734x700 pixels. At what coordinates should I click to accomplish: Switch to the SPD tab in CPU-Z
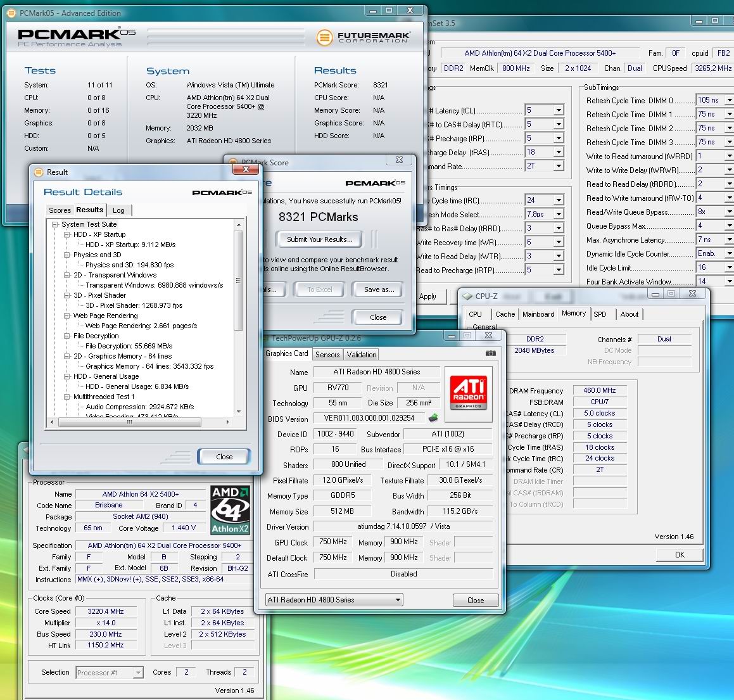click(600, 314)
